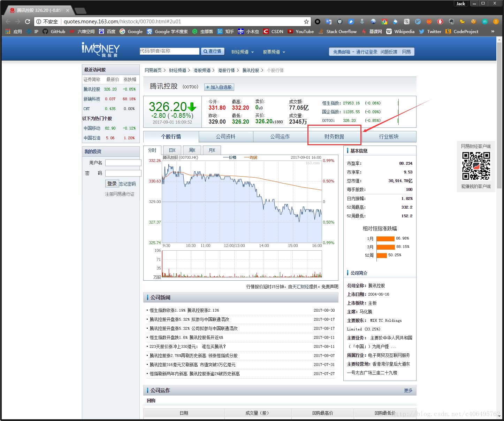The image size is (504, 421).
Task: Click the 更多 link in 公司运作 section
Action: click(x=408, y=390)
